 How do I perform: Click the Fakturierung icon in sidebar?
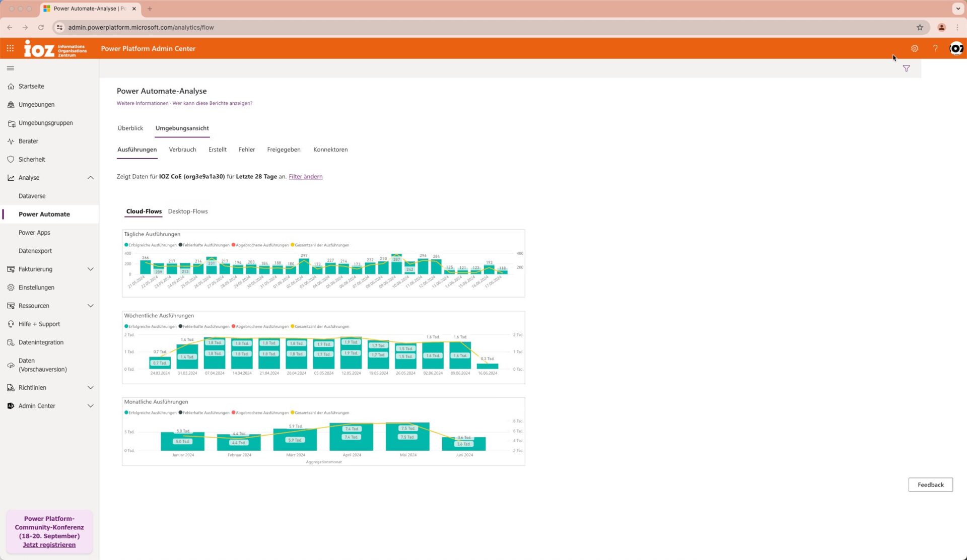[11, 269]
